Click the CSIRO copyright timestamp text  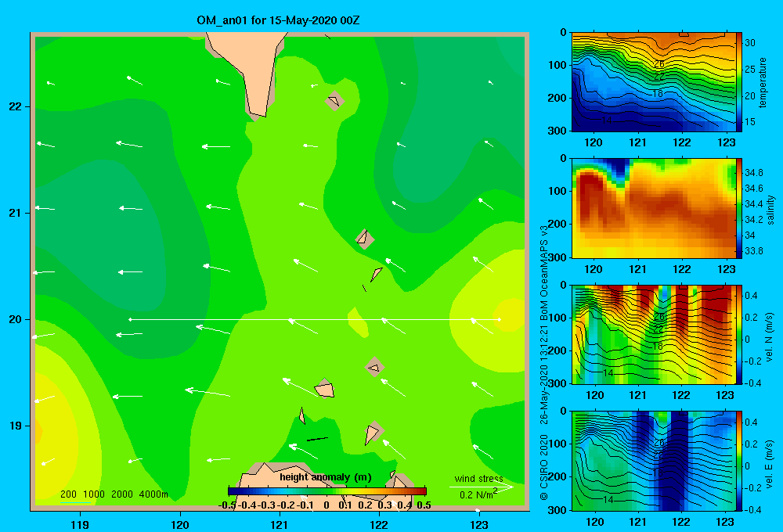544,363
